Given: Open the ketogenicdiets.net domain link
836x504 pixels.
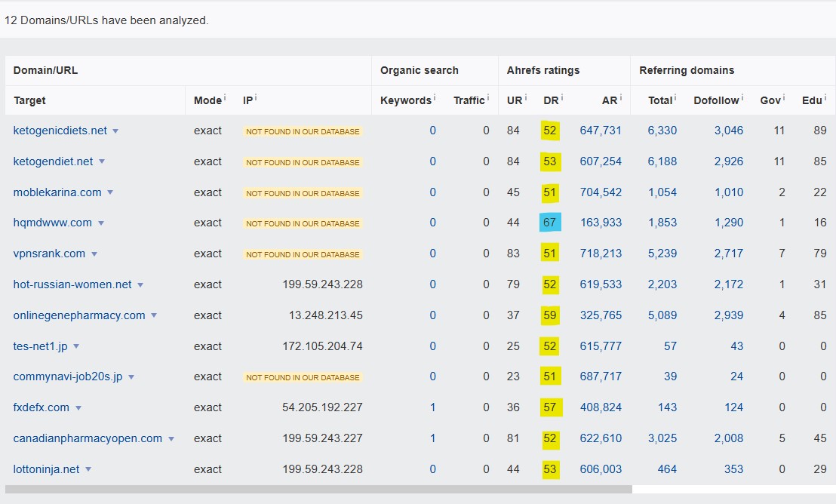Looking at the screenshot, I should 60,131.
